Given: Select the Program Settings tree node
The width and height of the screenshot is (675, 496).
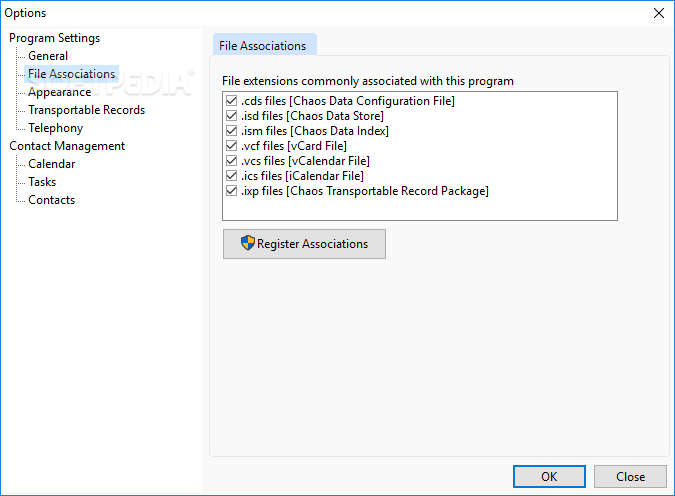Looking at the screenshot, I should (x=55, y=38).
